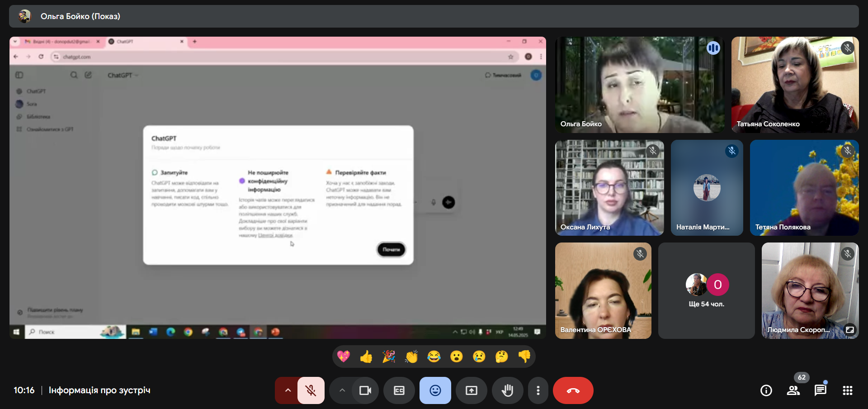Select Татьяна Соколенко video tile
This screenshot has width=868, height=409.
(795, 85)
